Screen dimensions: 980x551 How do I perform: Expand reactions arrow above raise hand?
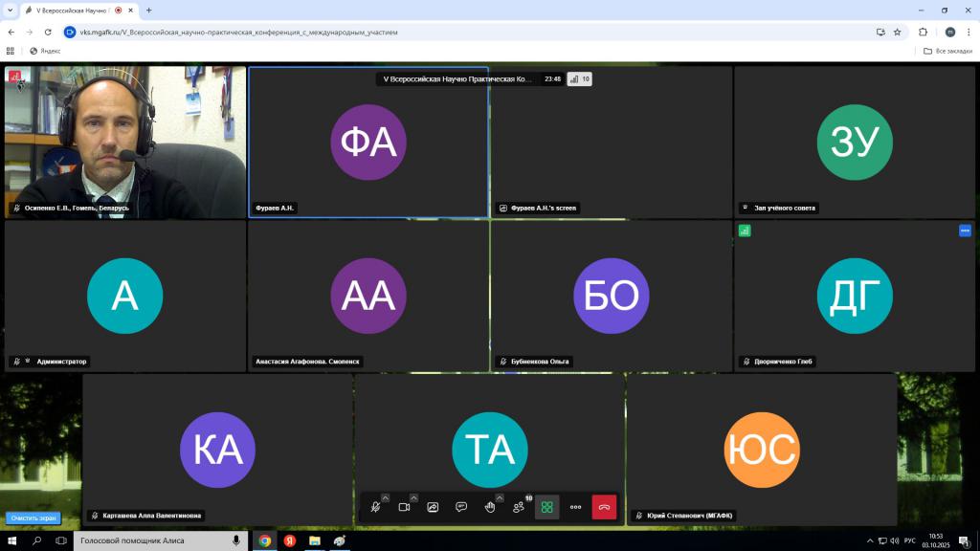tap(499, 497)
